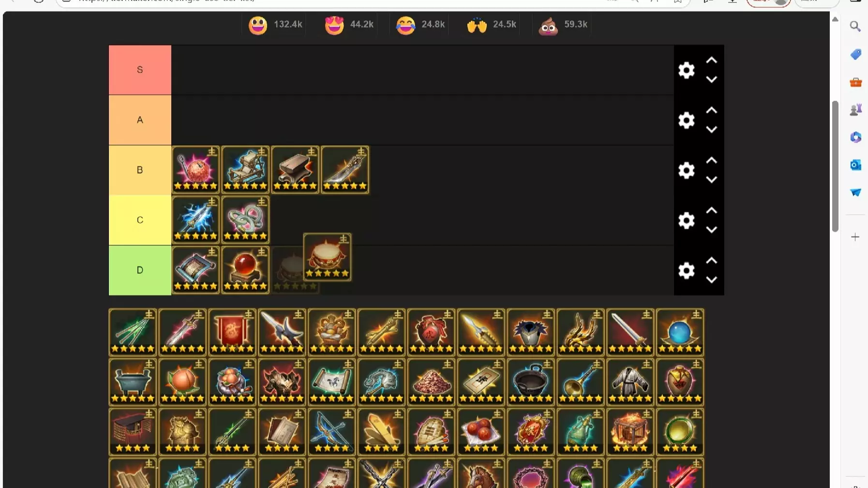Open the Outlook icon in browser sidebar
The height and width of the screenshot is (488, 868).
click(x=855, y=165)
